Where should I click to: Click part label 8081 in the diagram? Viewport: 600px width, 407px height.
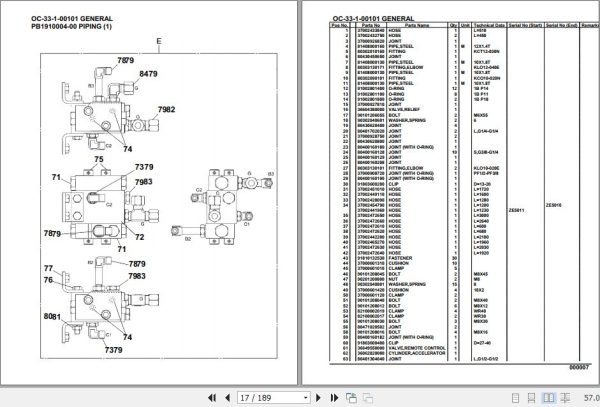52,316
